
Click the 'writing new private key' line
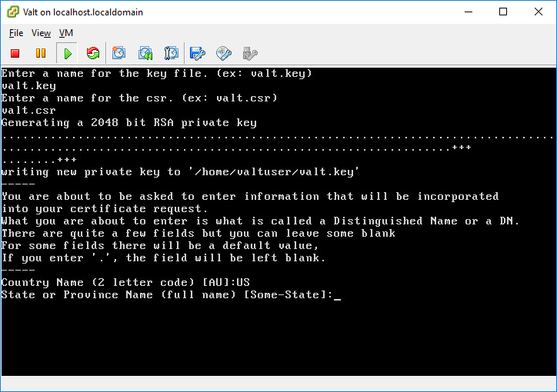(180, 172)
